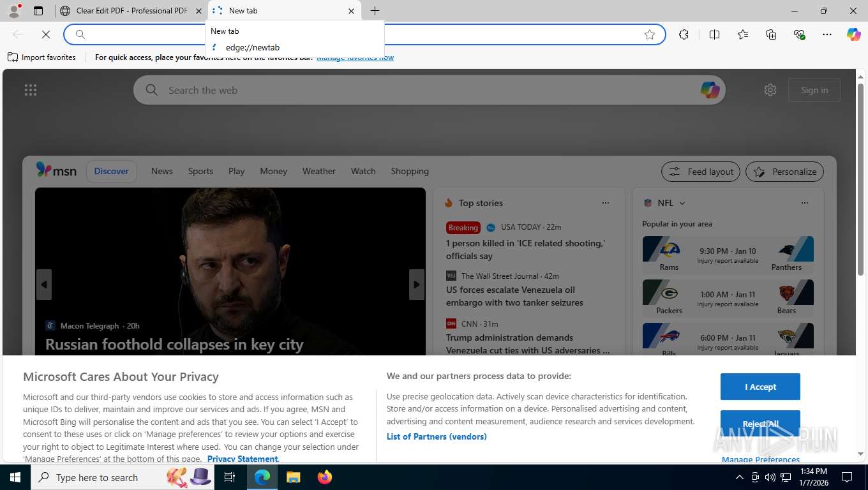
Task: Open a new browser tab
Action: [x=375, y=11]
